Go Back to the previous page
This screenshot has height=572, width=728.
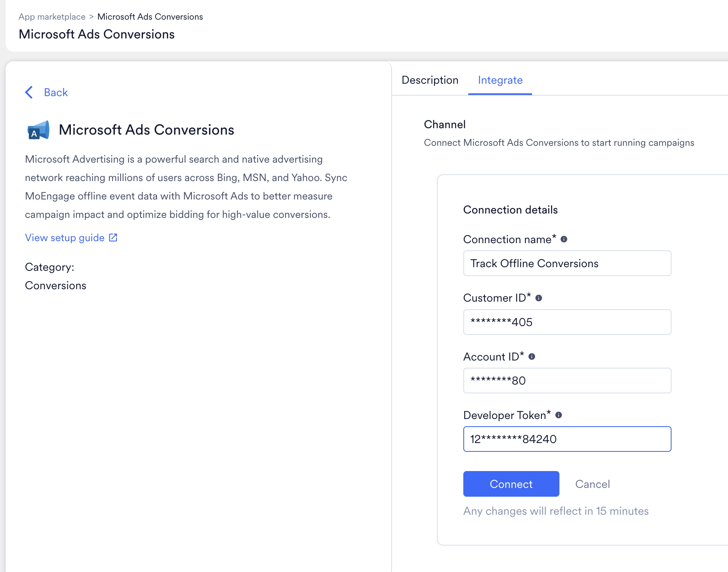[56, 93]
